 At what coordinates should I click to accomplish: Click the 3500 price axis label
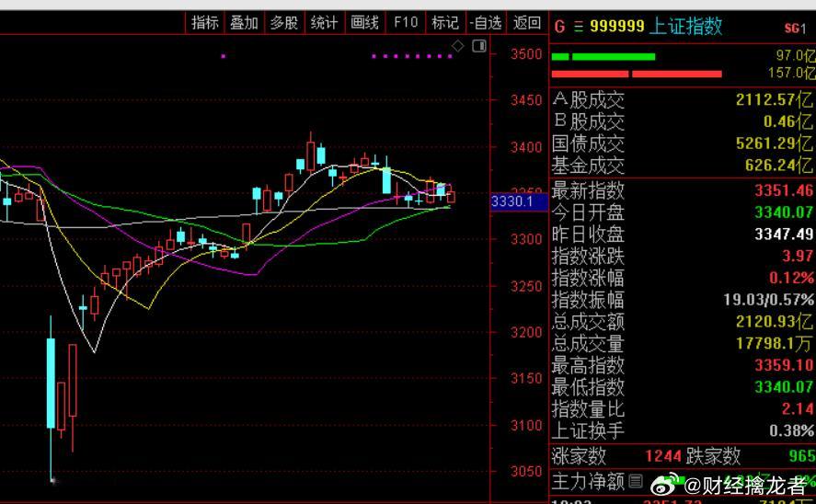click(526, 54)
